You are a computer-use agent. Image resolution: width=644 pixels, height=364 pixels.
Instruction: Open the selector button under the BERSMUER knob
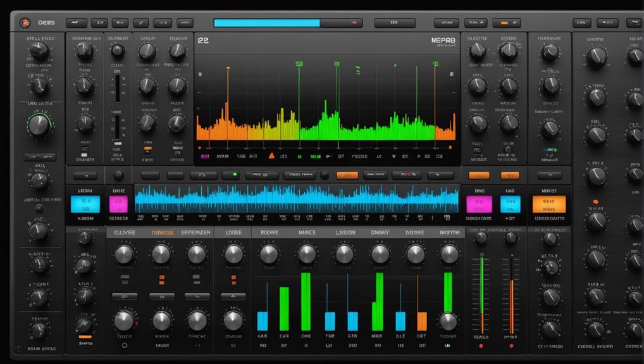point(197,296)
